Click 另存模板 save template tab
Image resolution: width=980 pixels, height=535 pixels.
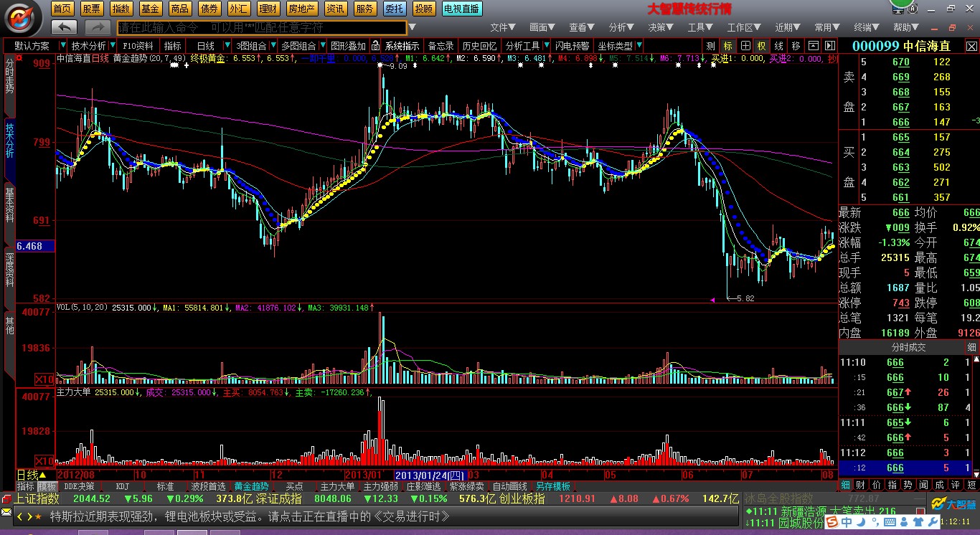coord(552,486)
